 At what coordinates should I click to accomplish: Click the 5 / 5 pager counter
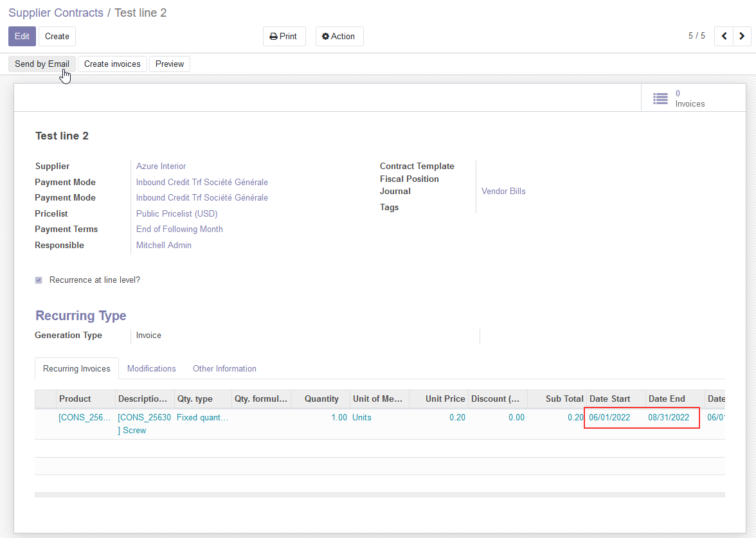697,36
